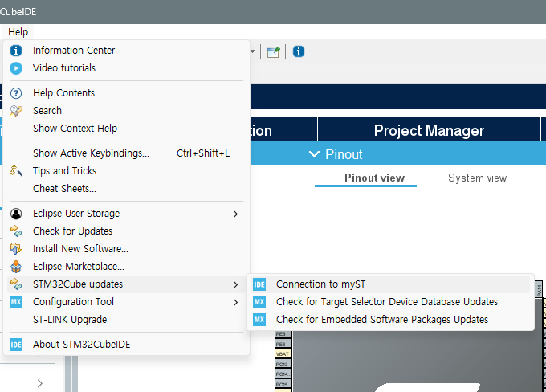Click the toolbar blue information icon
546x392 pixels.
299,51
